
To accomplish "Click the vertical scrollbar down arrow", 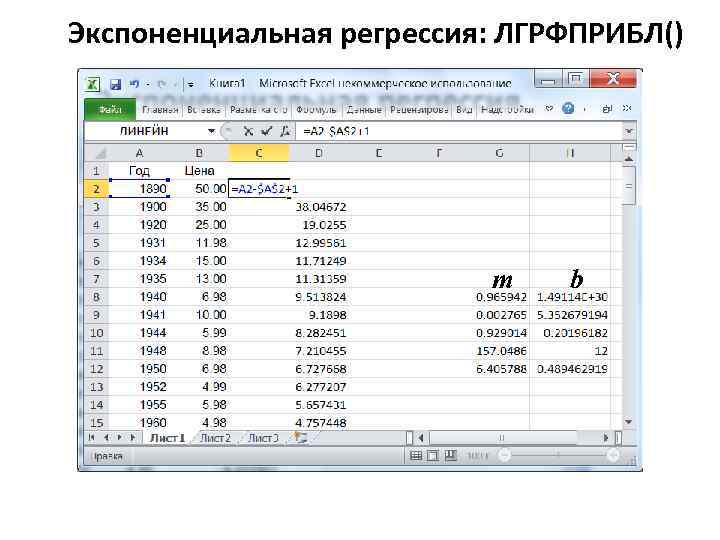I will click(x=629, y=422).
